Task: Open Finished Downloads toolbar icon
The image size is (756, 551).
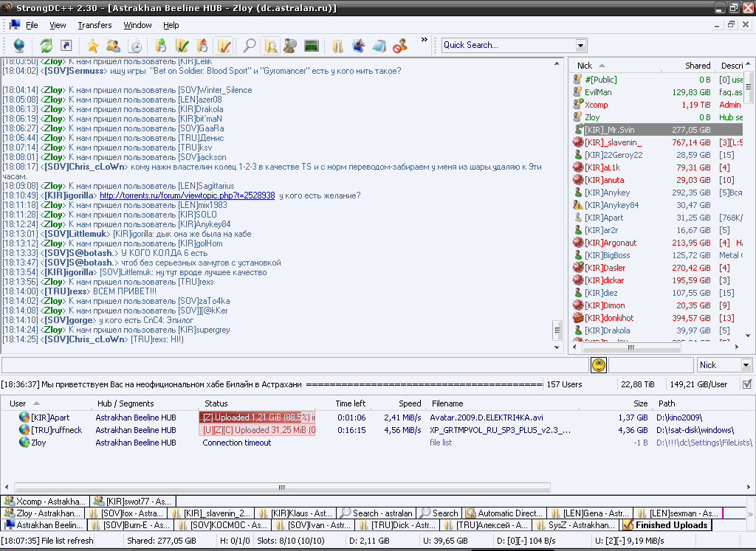Action: 182,46
